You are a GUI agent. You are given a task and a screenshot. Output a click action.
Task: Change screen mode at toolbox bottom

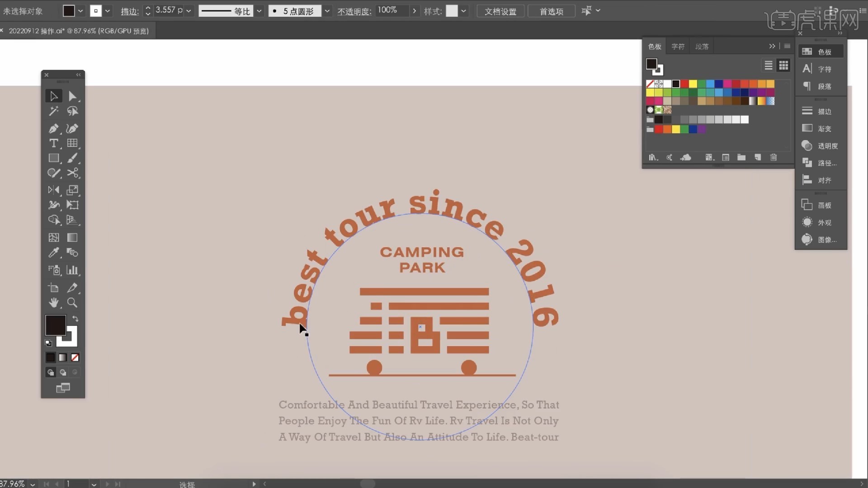click(x=63, y=388)
